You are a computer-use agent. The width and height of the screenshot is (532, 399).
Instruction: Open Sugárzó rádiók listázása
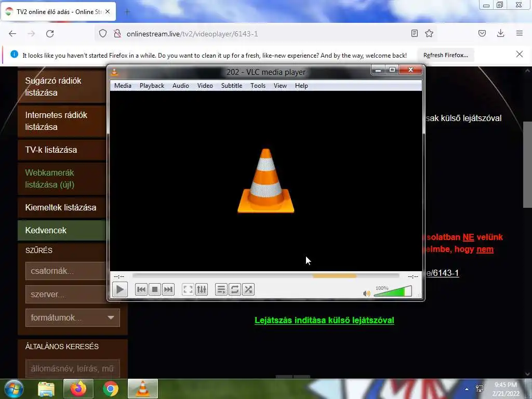pyautogui.click(x=61, y=87)
